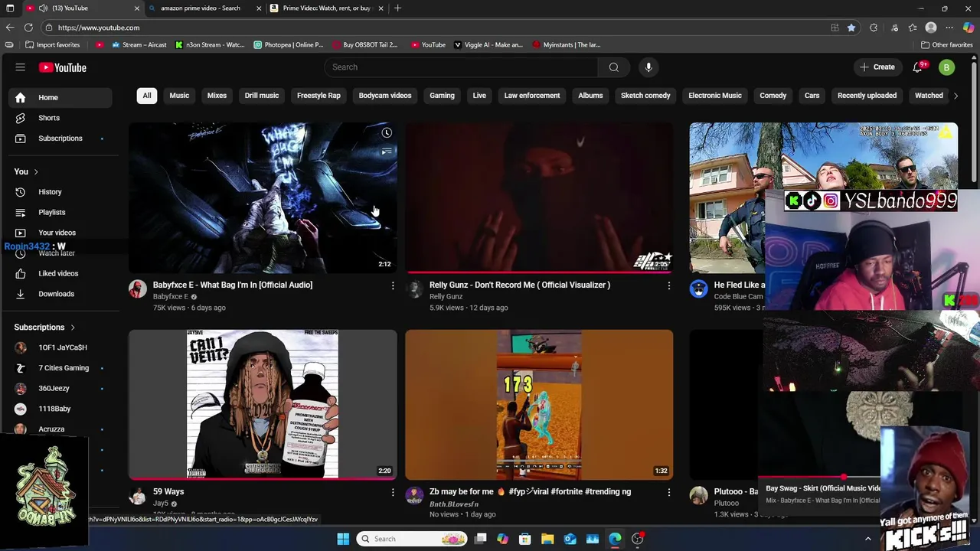Show more category chips with right arrow
Viewport: 980px width, 551px height.
tap(955, 96)
